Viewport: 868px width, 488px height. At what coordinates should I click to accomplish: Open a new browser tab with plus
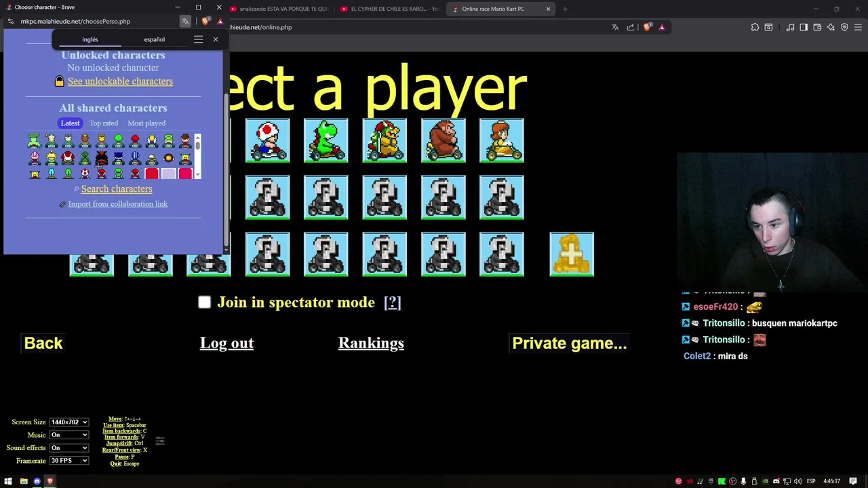[x=565, y=9]
